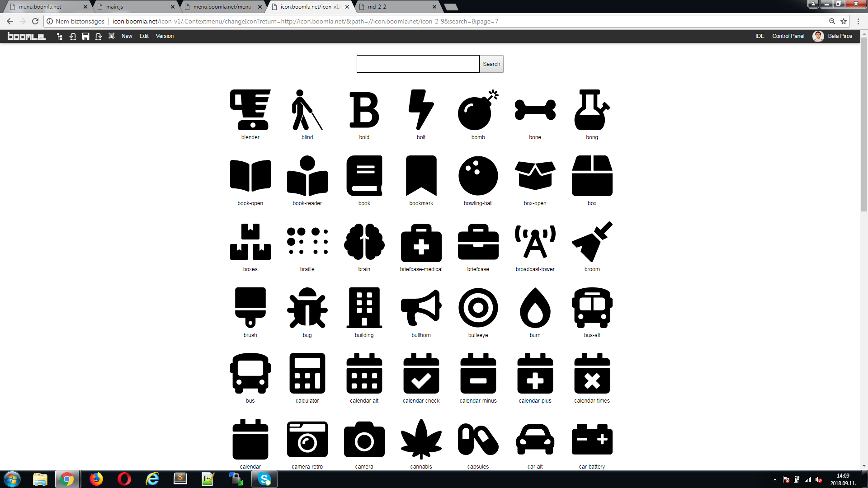The image size is (868, 488).
Task: Open the Control Panel link
Action: tap(788, 36)
